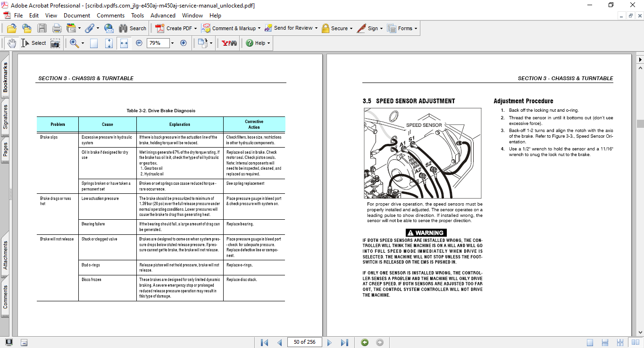Expand the Secure dropdown menu

click(x=351, y=28)
